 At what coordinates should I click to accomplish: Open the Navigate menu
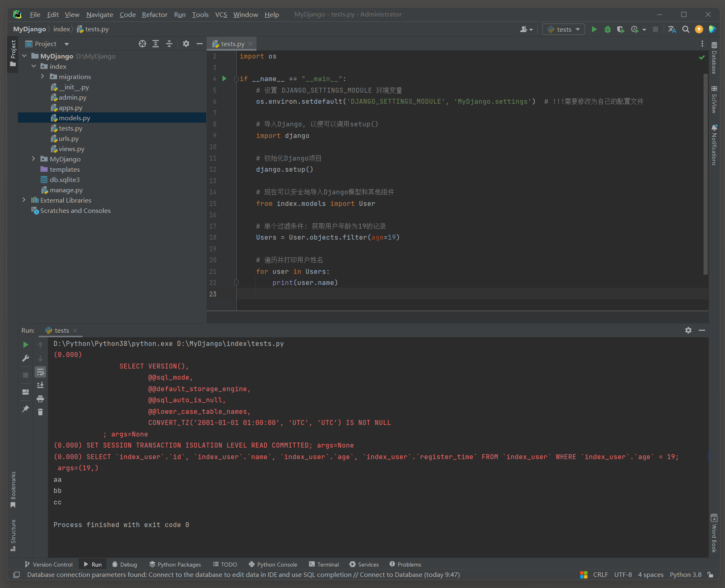[x=100, y=14]
